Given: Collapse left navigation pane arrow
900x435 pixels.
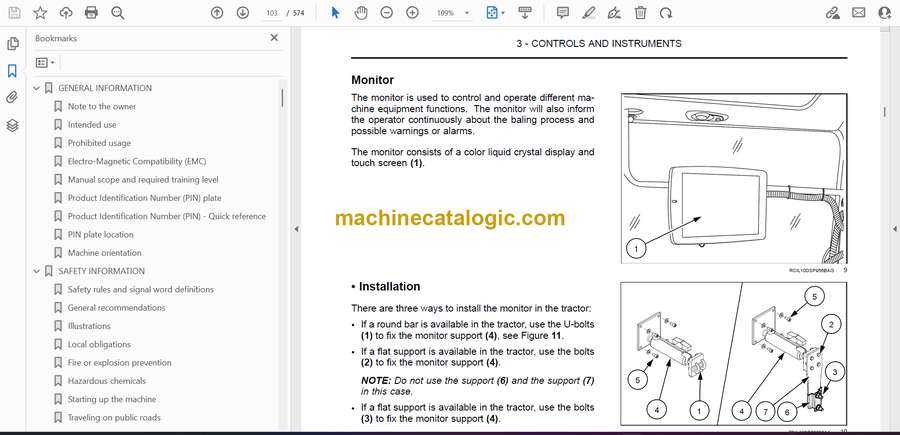Looking at the screenshot, I should [x=296, y=229].
